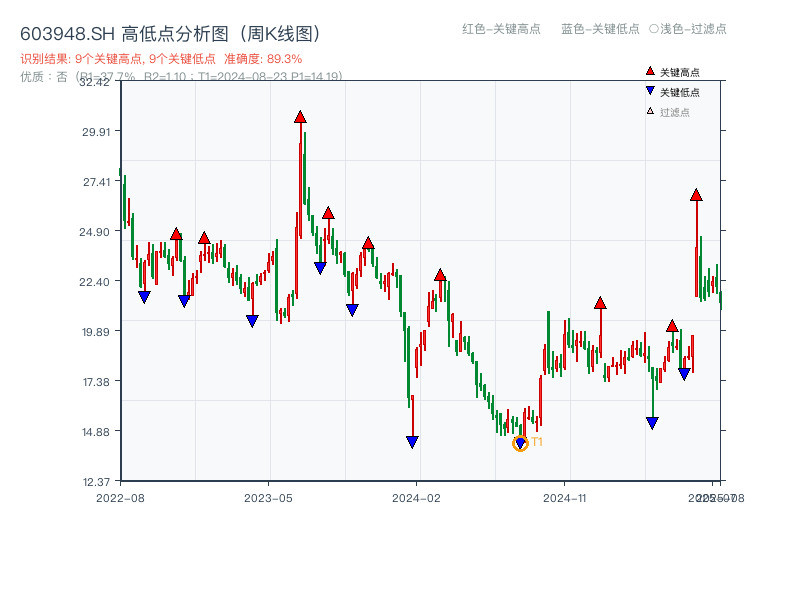Click the earliest blue low marker near 2022-08

point(145,295)
